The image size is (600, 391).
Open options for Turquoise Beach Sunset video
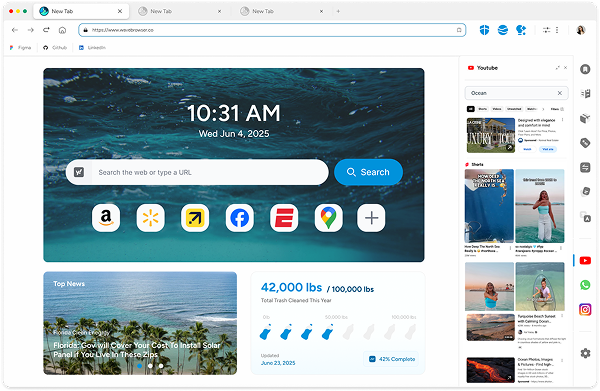pos(562,316)
